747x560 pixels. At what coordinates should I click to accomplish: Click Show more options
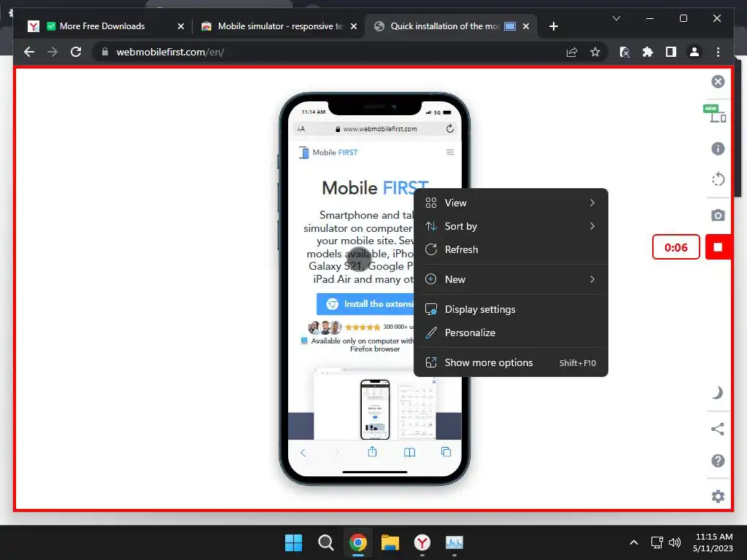click(511, 363)
